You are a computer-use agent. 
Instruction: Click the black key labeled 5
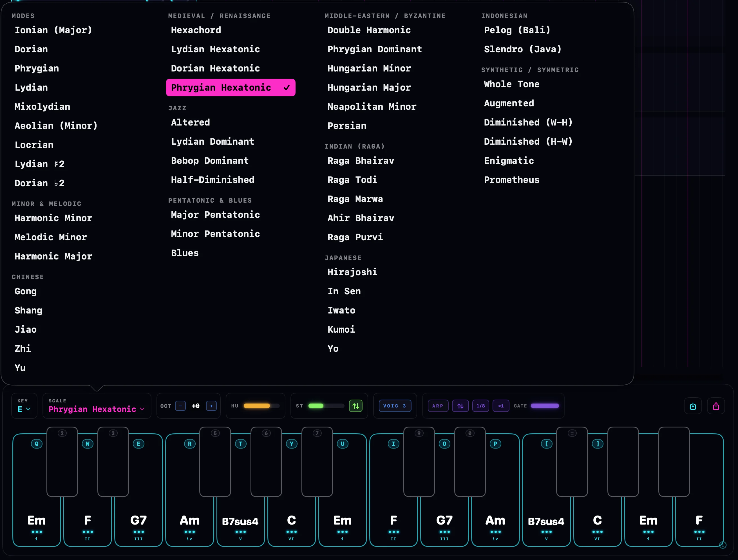(x=215, y=462)
